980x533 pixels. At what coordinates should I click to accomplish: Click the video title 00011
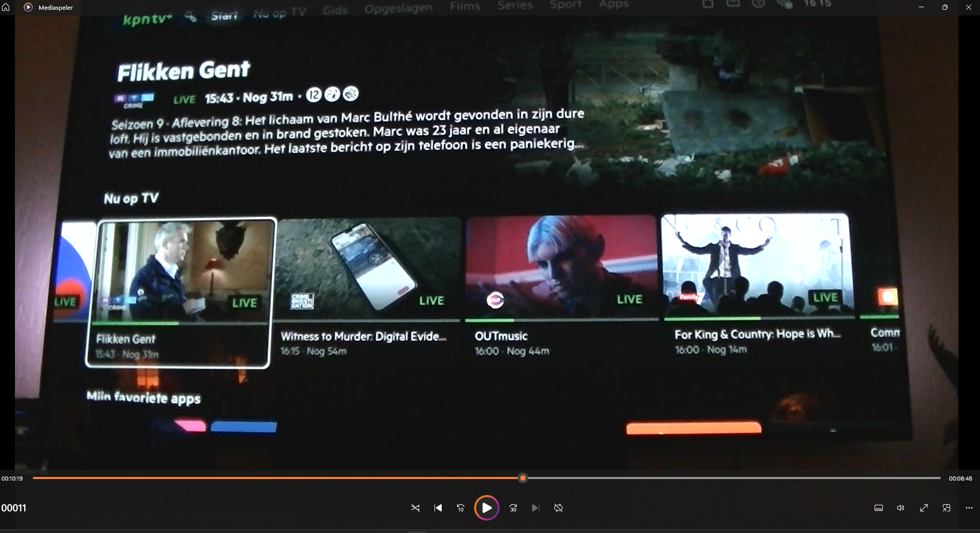click(14, 508)
